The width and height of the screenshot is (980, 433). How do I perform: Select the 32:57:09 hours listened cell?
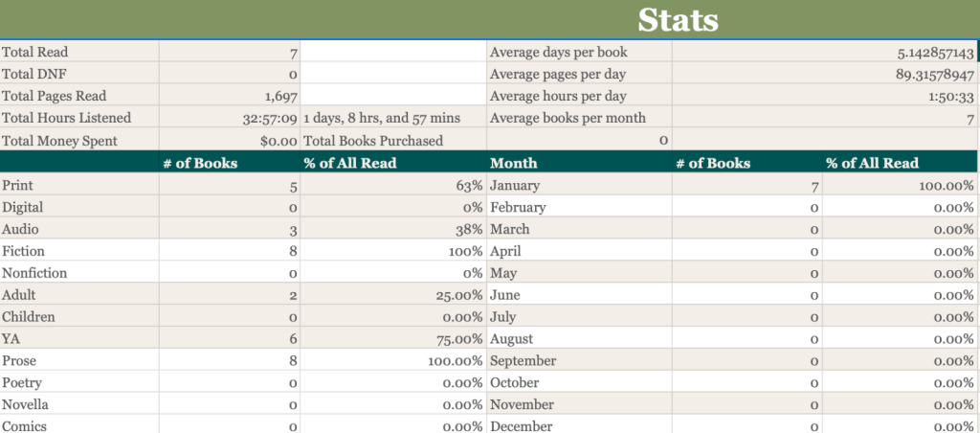pyautogui.click(x=270, y=118)
